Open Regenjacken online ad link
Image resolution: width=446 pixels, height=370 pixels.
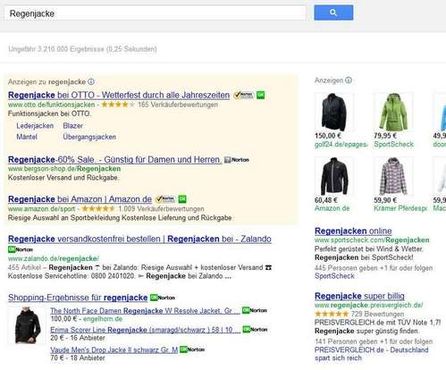[x=353, y=231]
